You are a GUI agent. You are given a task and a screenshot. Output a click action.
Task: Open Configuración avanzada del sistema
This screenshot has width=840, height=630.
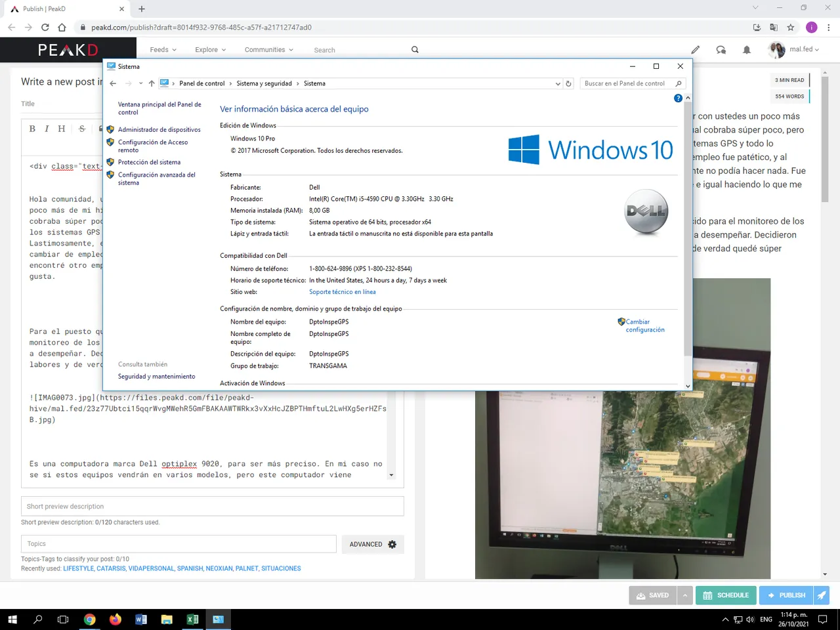(x=157, y=178)
